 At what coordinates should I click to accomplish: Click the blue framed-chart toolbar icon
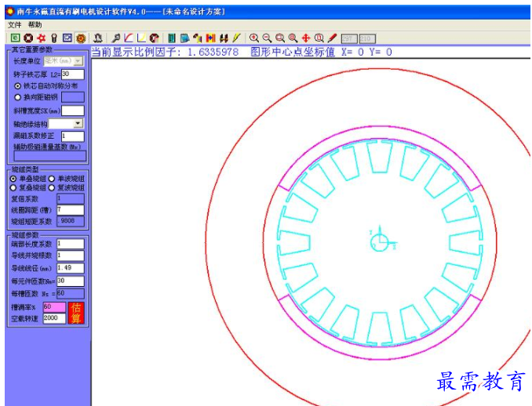[67, 38]
